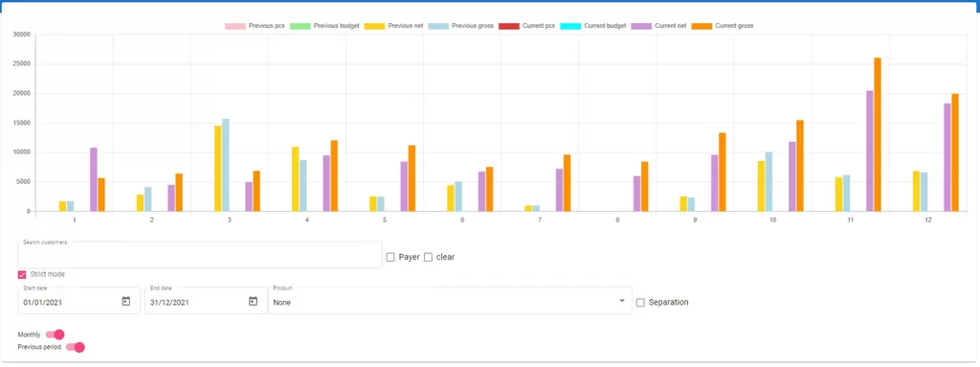The image size is (980, 367).
Task: Click x-axis label 6
Action: point(462,220)
